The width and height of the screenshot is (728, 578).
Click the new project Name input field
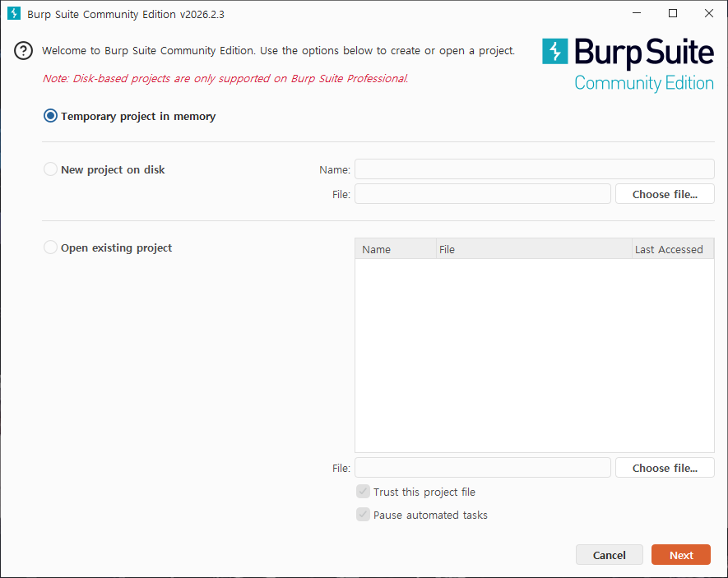(x=534, y=169)
